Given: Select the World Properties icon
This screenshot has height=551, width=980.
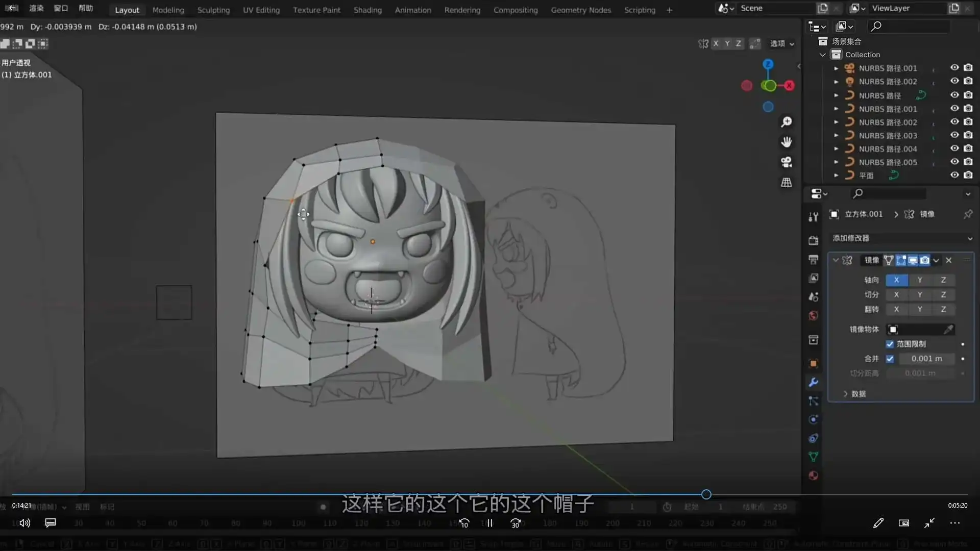Looking at the screenshot, I should (x=813, y=315).
